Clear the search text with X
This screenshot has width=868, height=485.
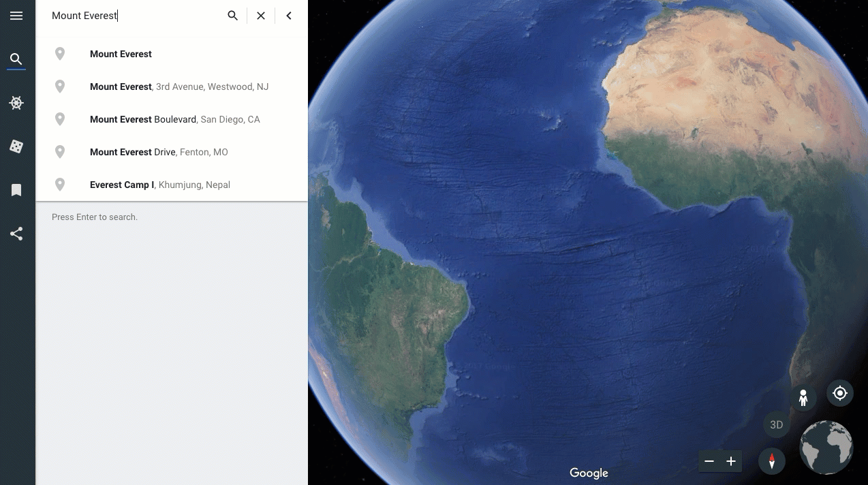click(x=261, y=16)
